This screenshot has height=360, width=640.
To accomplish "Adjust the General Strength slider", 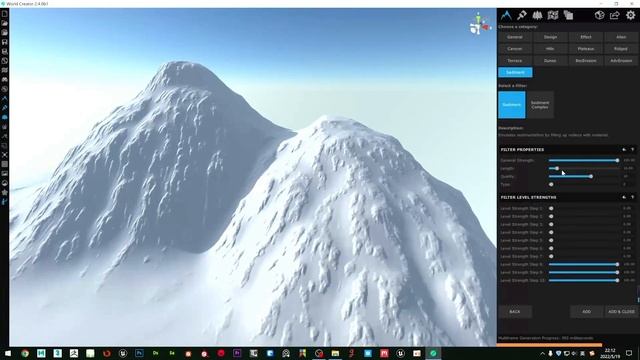I will point(583,160).
